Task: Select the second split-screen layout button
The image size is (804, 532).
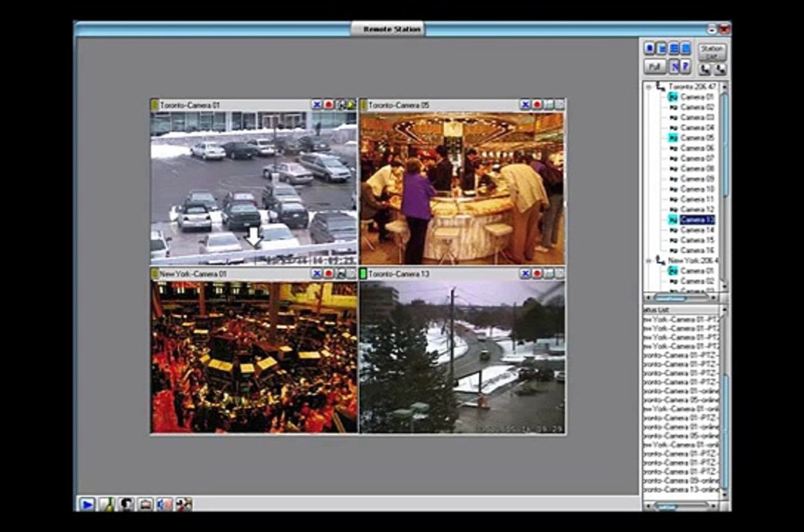Action: (662, 48)
